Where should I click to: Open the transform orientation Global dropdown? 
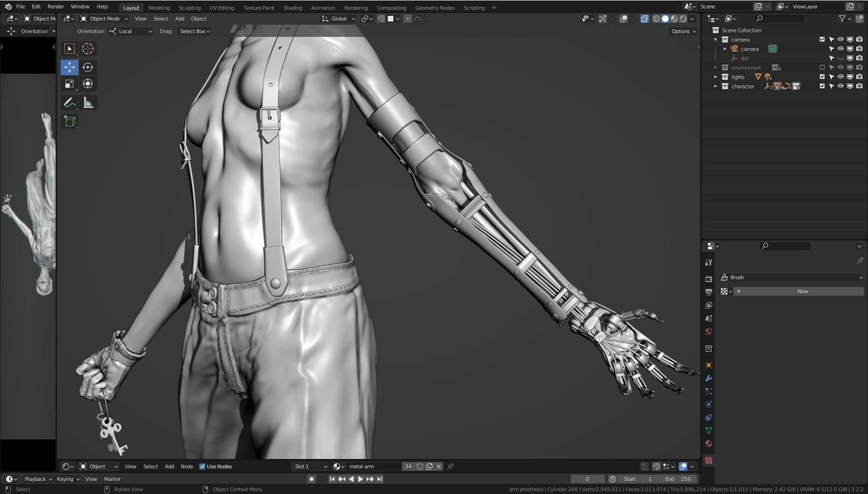tap(338, 18)
